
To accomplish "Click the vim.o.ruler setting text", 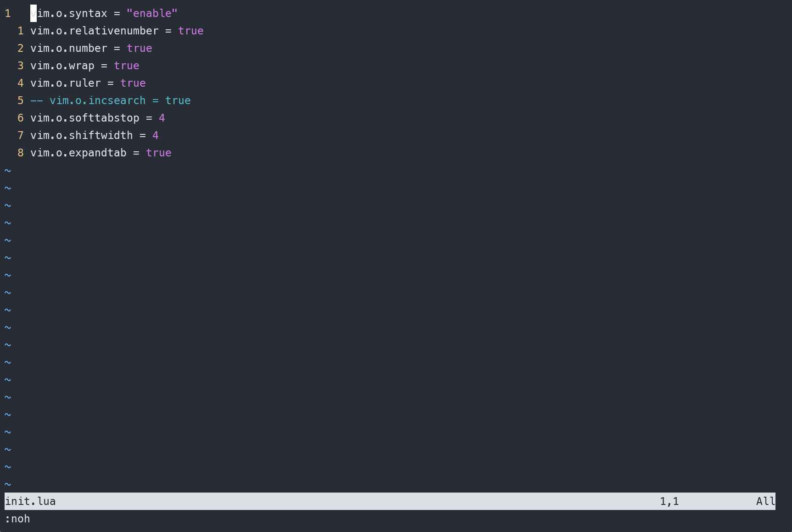I will point(66,83).
